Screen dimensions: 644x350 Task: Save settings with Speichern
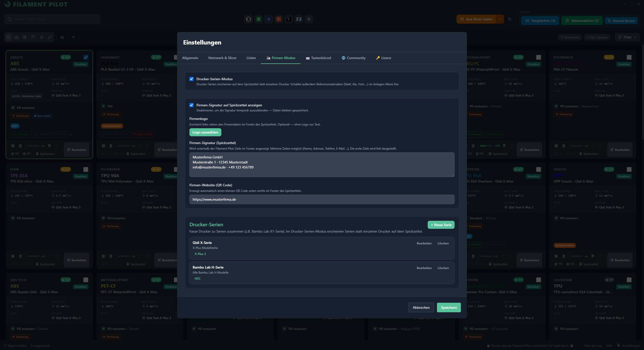point(449,308)
